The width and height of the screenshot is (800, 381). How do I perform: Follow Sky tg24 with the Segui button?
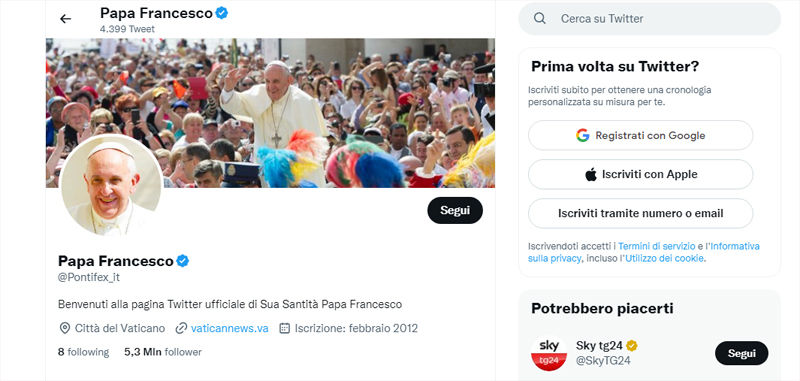click(741, 353)
